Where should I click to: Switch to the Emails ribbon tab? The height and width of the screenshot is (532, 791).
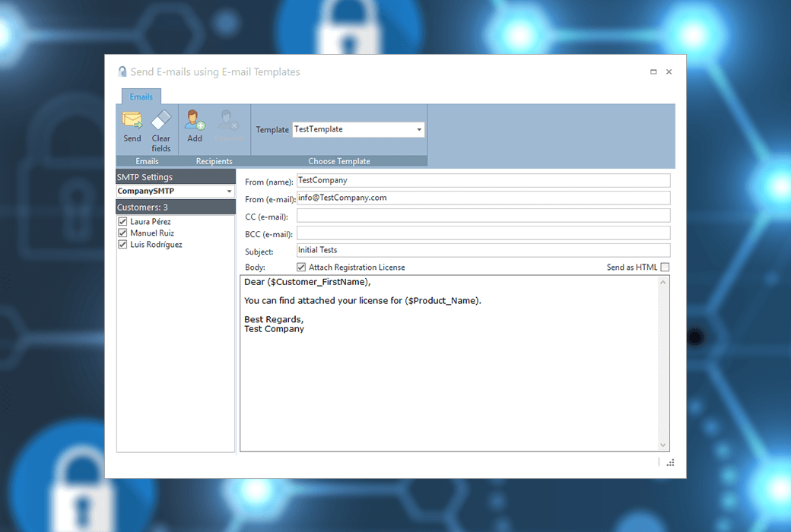tap(141, 97)
